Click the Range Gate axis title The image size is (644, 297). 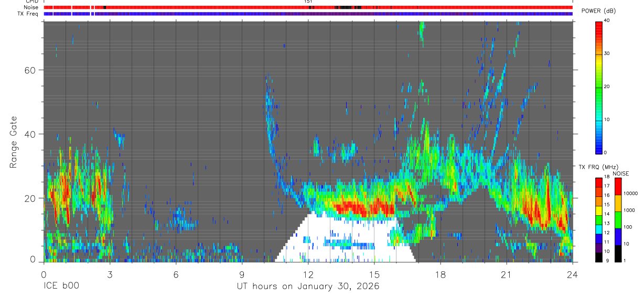coord(14,142)
